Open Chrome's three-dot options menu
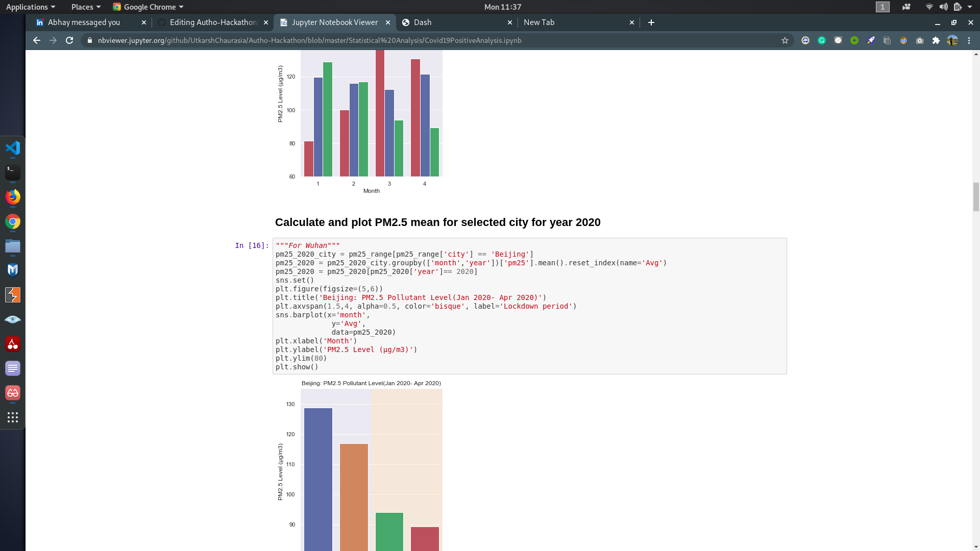This screenshot has width=980, height=551. [x=969, y=40]
